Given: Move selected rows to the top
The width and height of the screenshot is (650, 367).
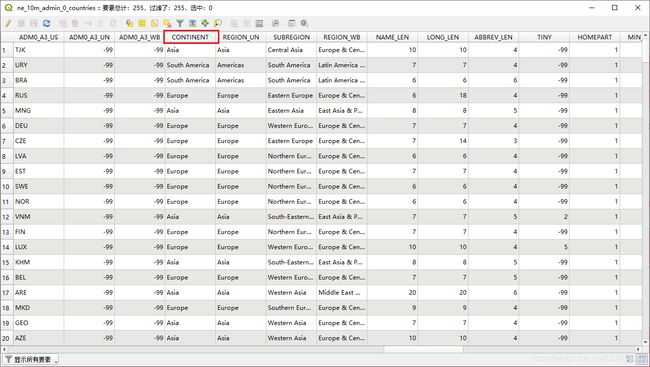Looking at the screenshot, I should pyautogui.click(x=192, y=24).
